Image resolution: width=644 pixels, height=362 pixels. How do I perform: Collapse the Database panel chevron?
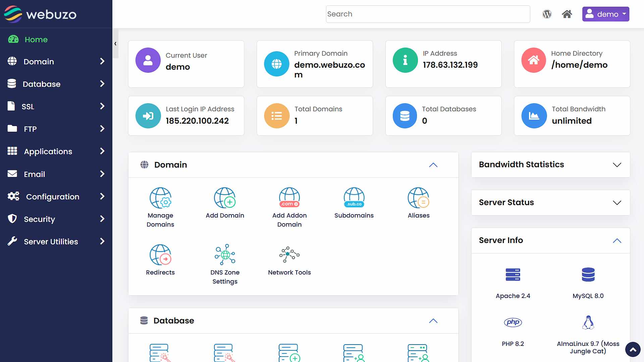click(x=433, y=321)
